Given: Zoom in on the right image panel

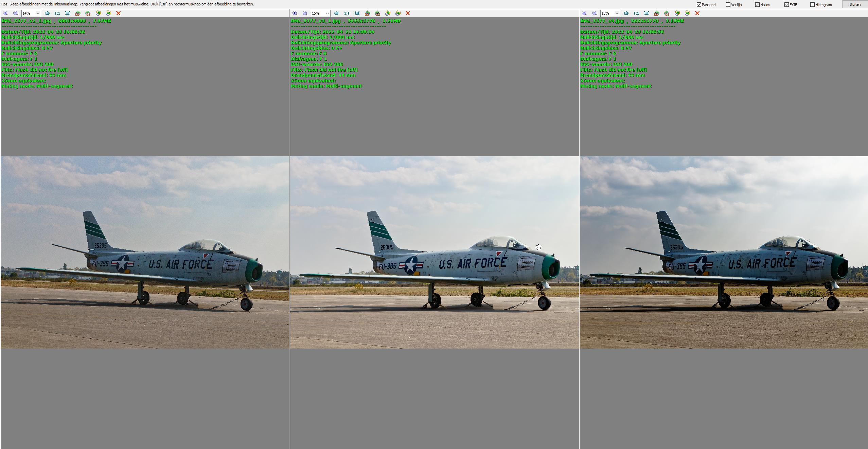Looking at the screenshot, I should [584, 13].
